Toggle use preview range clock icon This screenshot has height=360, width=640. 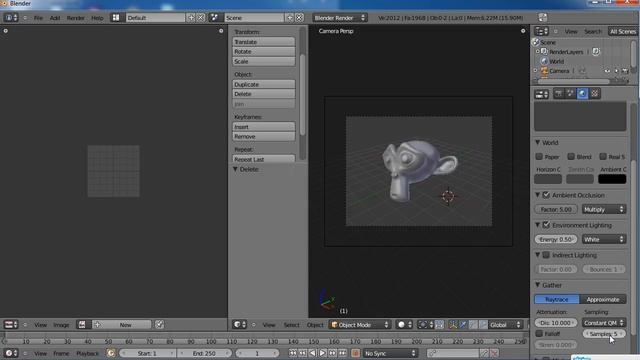pyautogui.click(x=111, y=353)
